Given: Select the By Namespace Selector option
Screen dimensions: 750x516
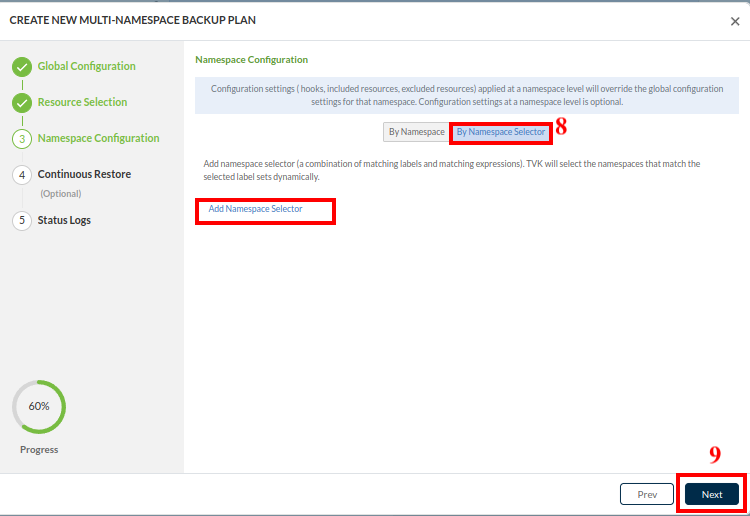Looking at the screenshot, I should (x=500, y=132).
